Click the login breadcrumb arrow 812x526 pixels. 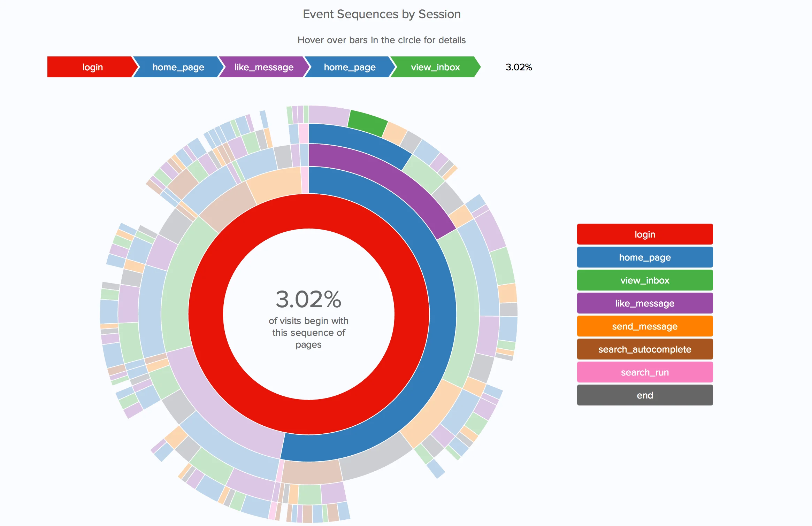click(x=92, y=67)
